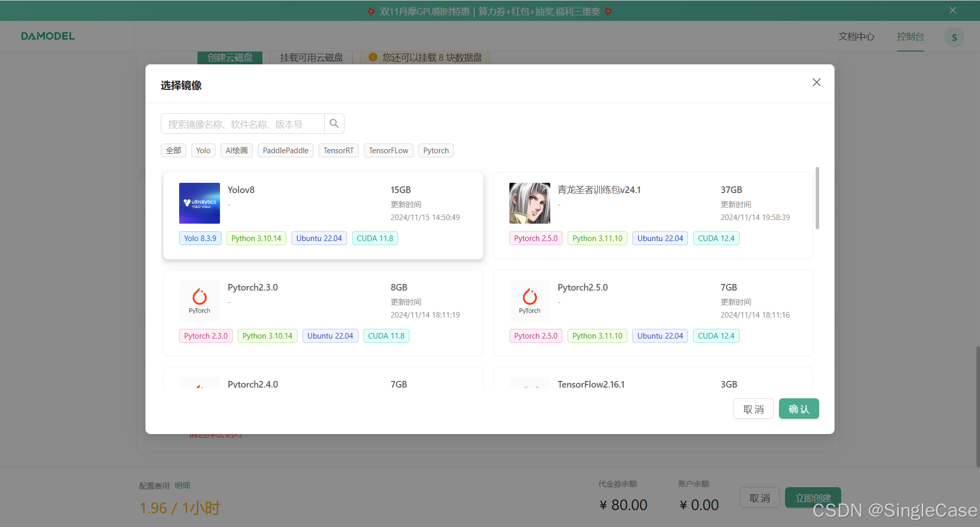Filter images by Pytorch tag

436,150
